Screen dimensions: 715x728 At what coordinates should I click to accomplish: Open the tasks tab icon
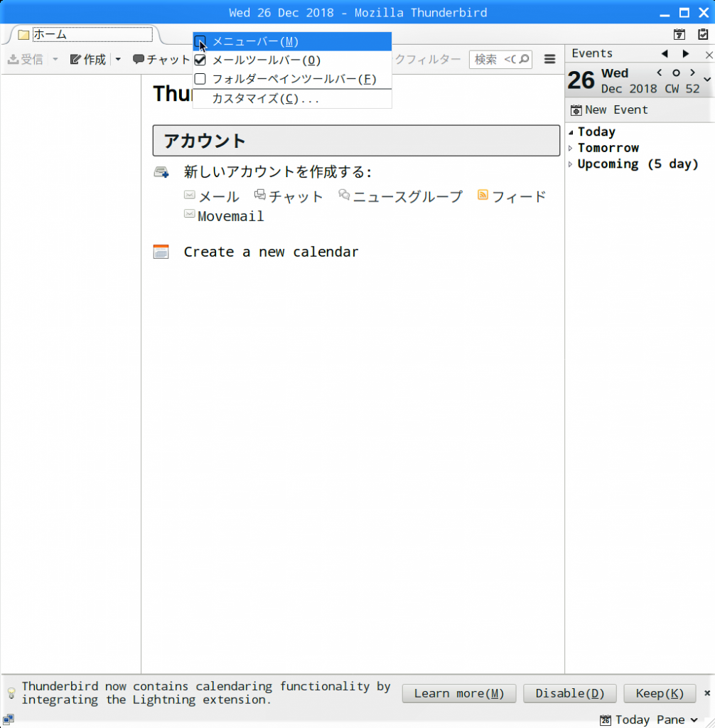[703, 34]
